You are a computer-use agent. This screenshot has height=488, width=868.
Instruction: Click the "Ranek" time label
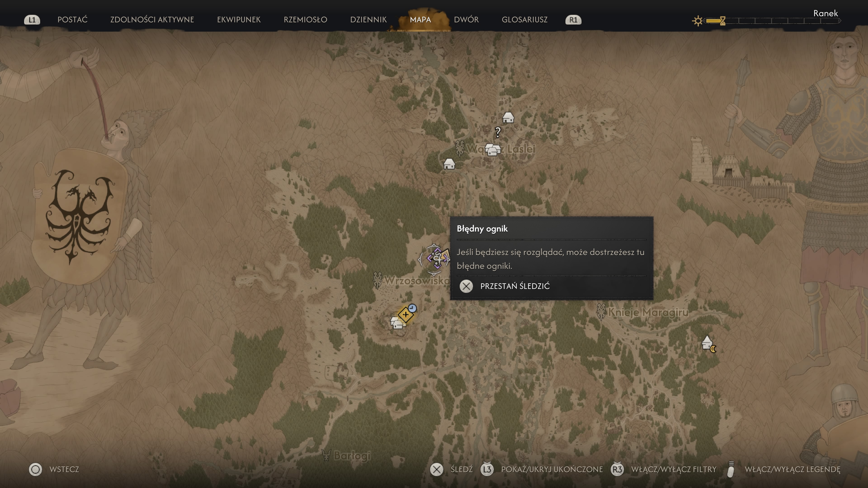[x=825, y=14]
